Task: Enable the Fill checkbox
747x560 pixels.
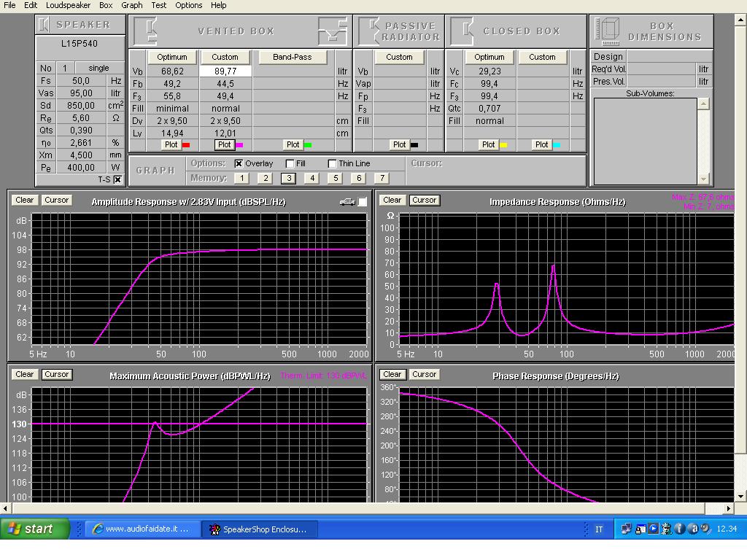Action: (290, 163)
